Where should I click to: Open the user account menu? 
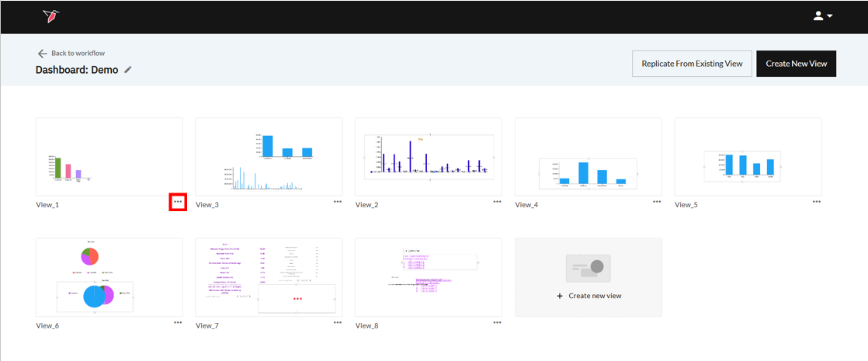(823, 16)
